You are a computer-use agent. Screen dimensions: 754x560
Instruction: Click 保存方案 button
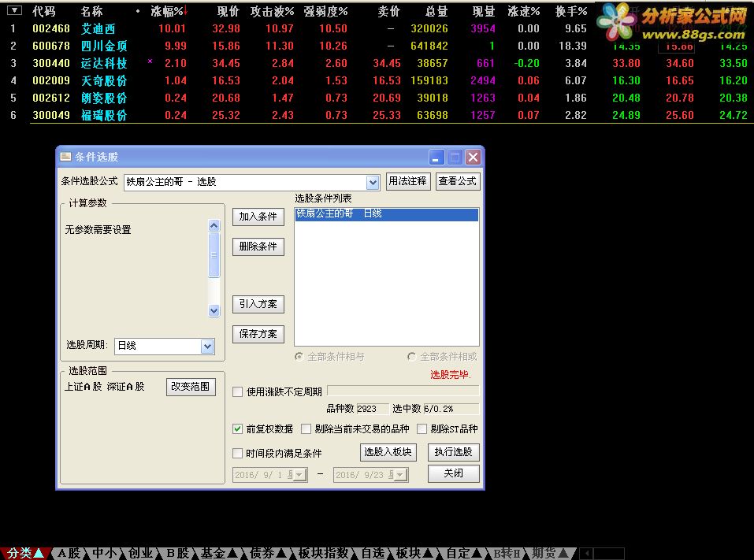click(x=258, y=334)
